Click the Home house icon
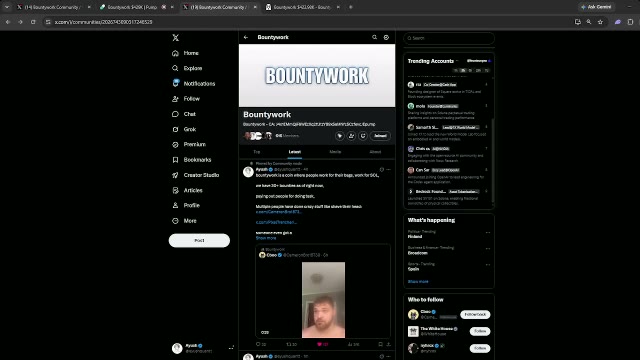The height and width of the screenshot is (360, 640). 176,53
